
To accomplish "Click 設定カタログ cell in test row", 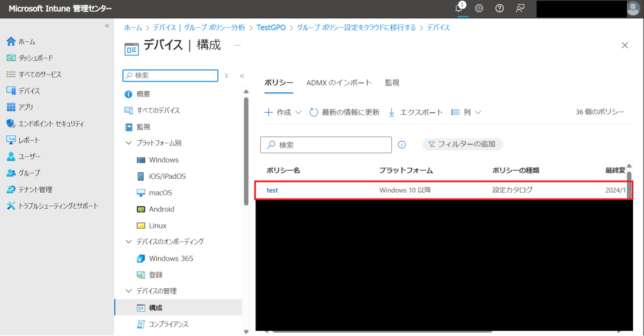I will coord(513,190).
